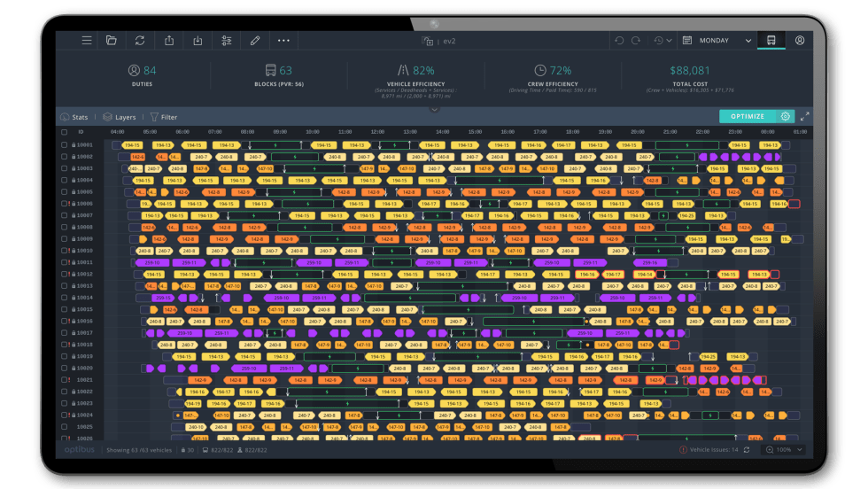The image size is (868, 489).
Task: Open the Filter option
Action: point(163,117)
